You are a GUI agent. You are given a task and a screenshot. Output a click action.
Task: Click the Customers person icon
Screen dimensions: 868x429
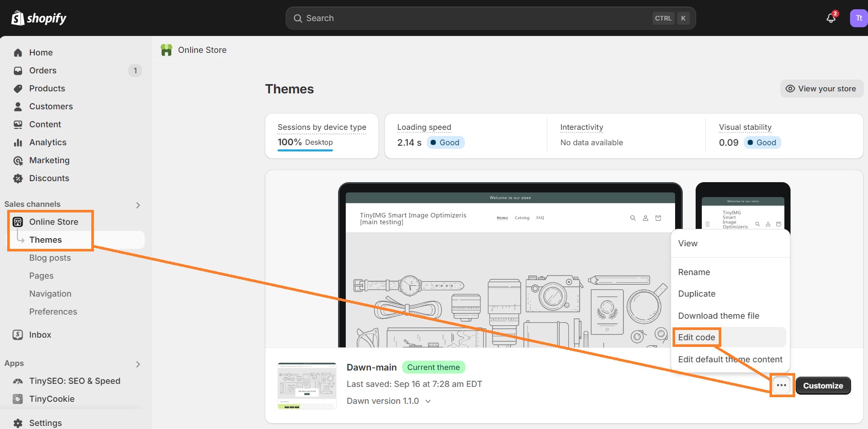click(18, 106)
